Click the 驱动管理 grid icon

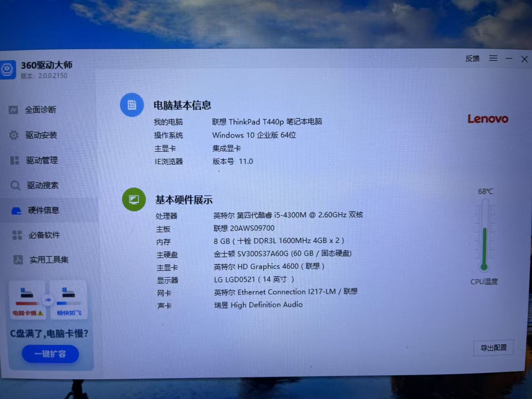[14, 160]
